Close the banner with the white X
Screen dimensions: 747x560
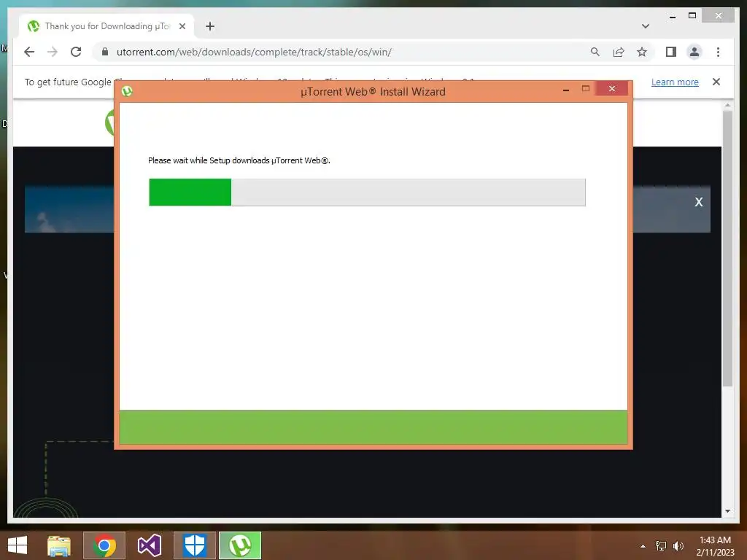click(698, 202)
